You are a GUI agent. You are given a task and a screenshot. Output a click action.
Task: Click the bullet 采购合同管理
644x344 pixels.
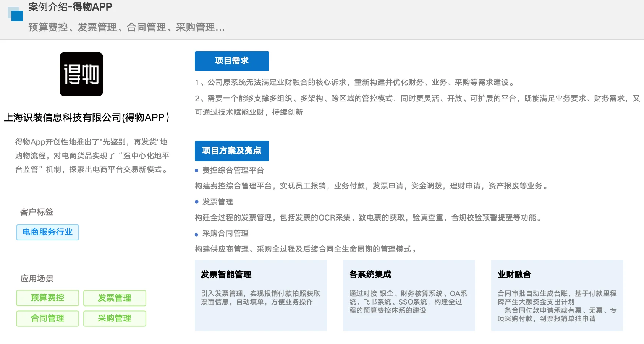point(225,234)
